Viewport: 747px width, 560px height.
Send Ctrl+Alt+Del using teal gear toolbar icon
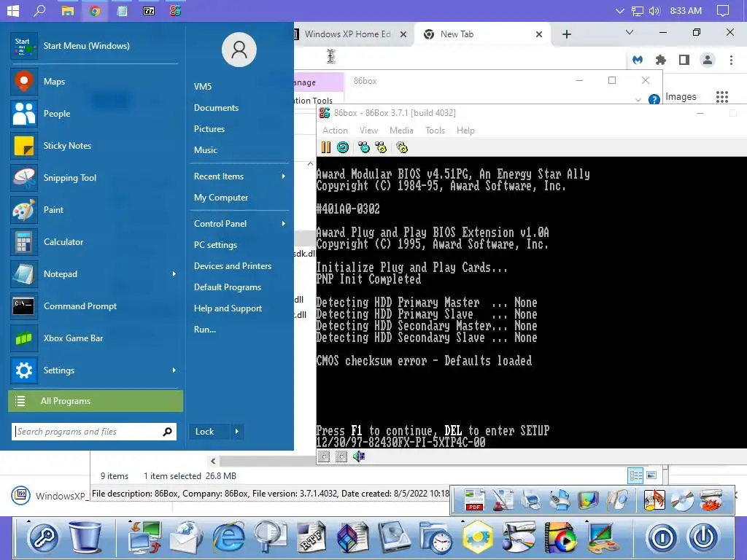pyautogui.click(x=364, y=147)
